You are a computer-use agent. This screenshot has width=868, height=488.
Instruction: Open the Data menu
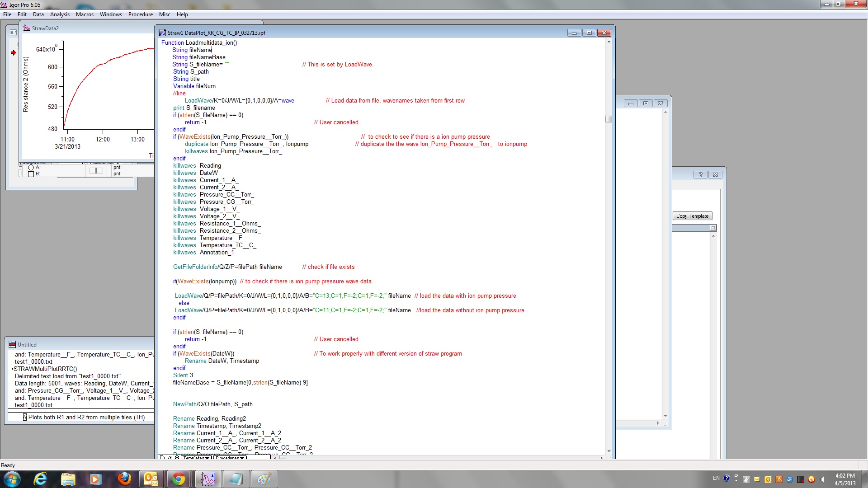click(x=38, y=14)
